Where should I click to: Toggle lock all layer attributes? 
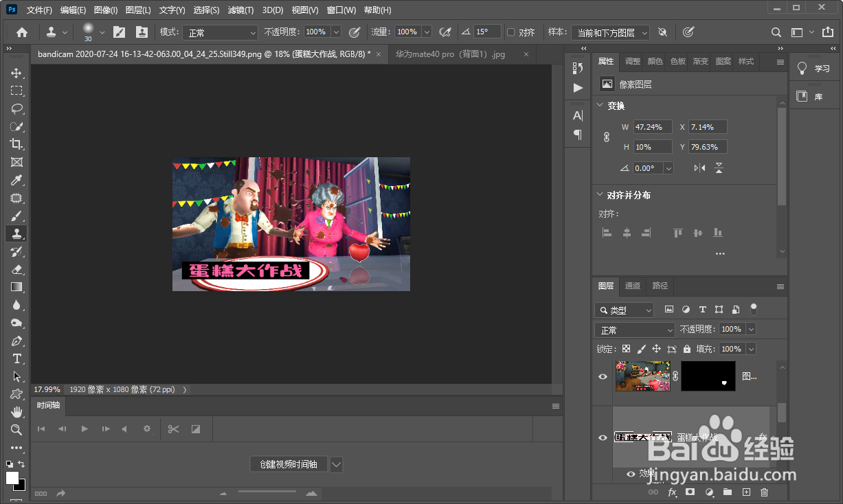(x=687, y=349)
